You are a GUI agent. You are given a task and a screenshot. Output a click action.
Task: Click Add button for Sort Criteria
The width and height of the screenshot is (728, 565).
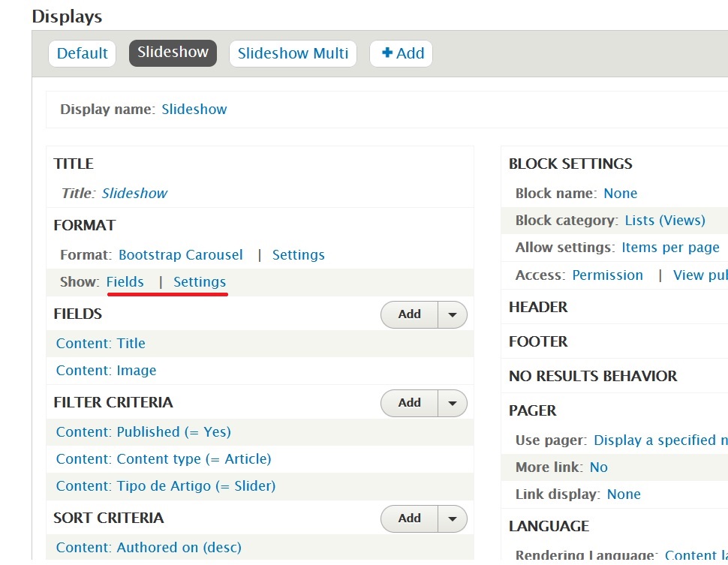coord(409,518)
